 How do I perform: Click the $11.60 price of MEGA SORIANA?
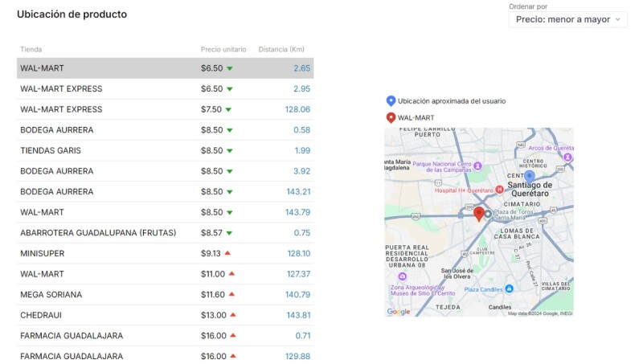pyautogui.click(x=213, y=294)
